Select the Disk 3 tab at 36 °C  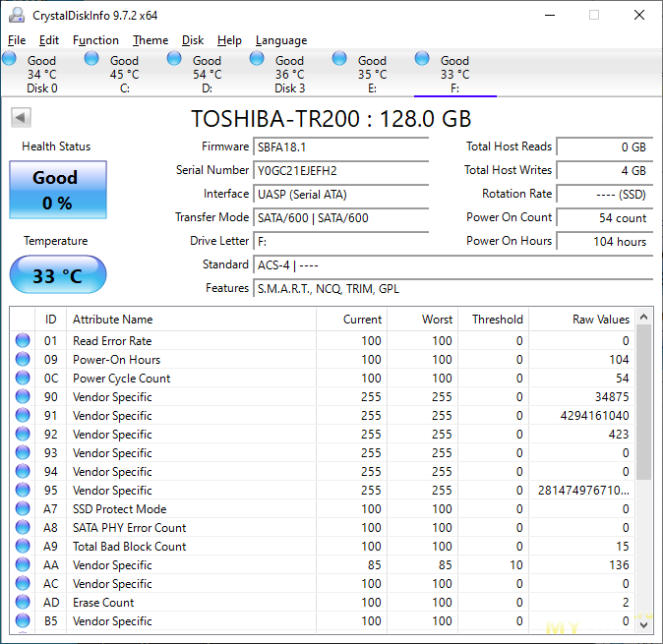[289, 74]
